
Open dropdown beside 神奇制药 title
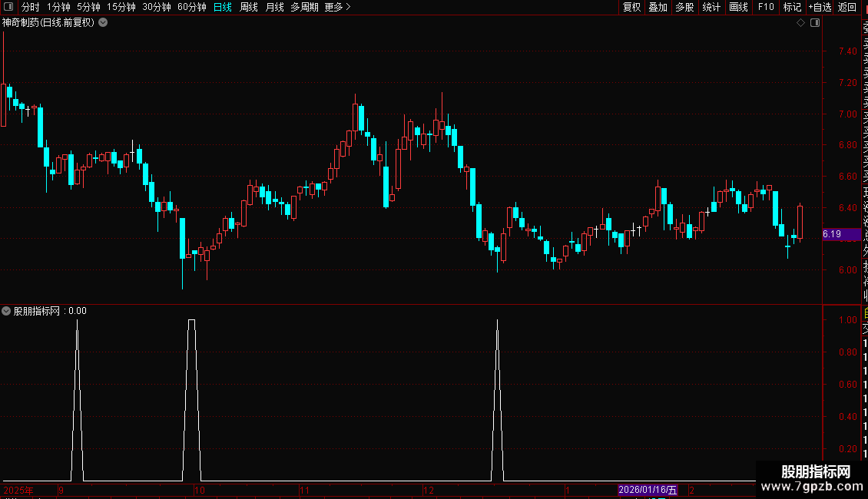[x=103, y=23]
